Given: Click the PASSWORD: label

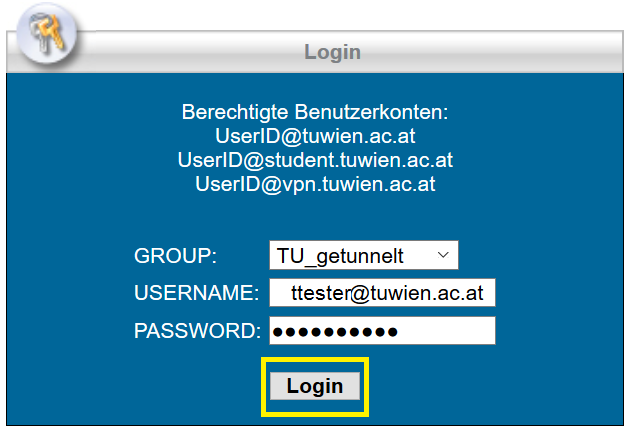Looking at the screenshot, I should pyautogui.click(x=197, y=331).
